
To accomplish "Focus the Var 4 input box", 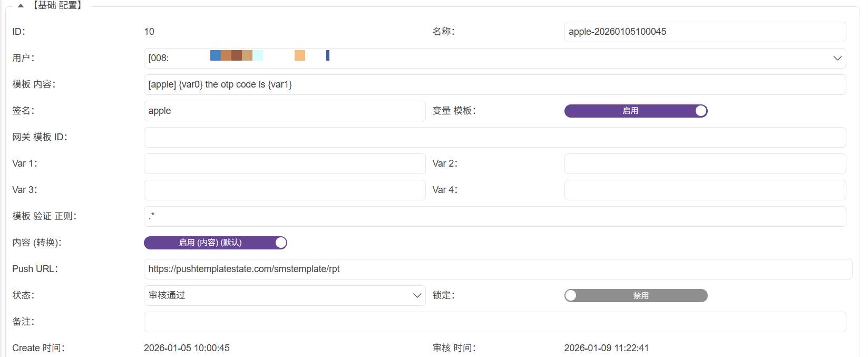I will point(705,190).
